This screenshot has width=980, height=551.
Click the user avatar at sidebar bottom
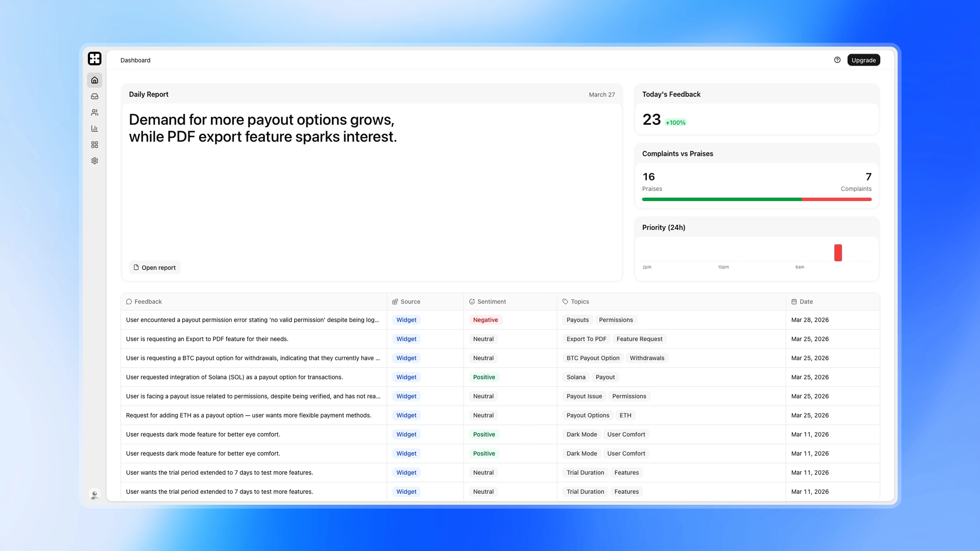[x=94, y=494]
